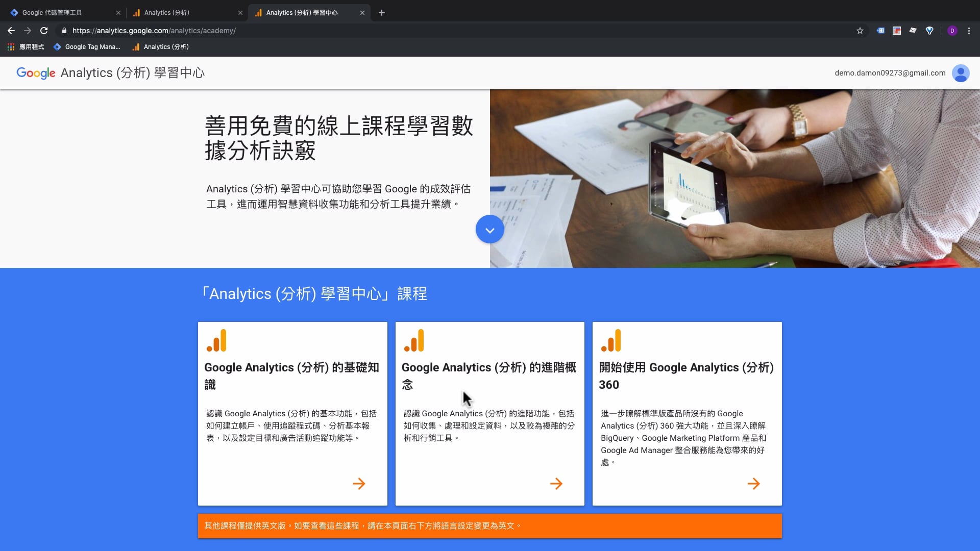
Task: Open the Analytics (分析) bookmark icon
Action: [x=135, y=47]
